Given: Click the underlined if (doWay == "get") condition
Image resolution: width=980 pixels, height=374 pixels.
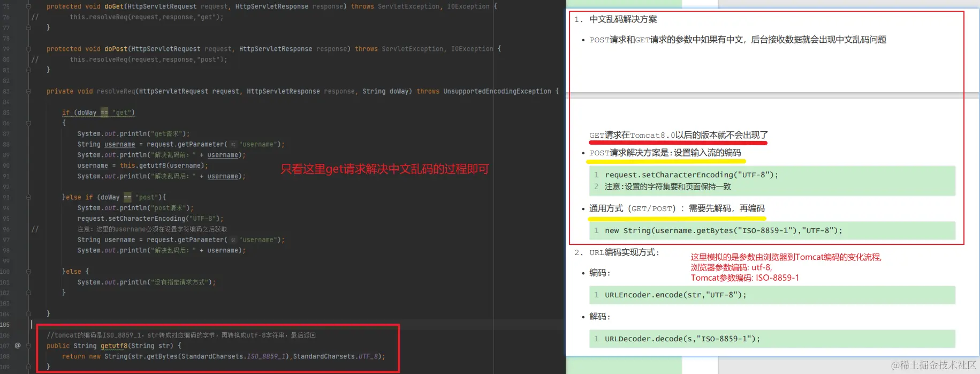Looking at the screenshot, I should click(98, 113).
